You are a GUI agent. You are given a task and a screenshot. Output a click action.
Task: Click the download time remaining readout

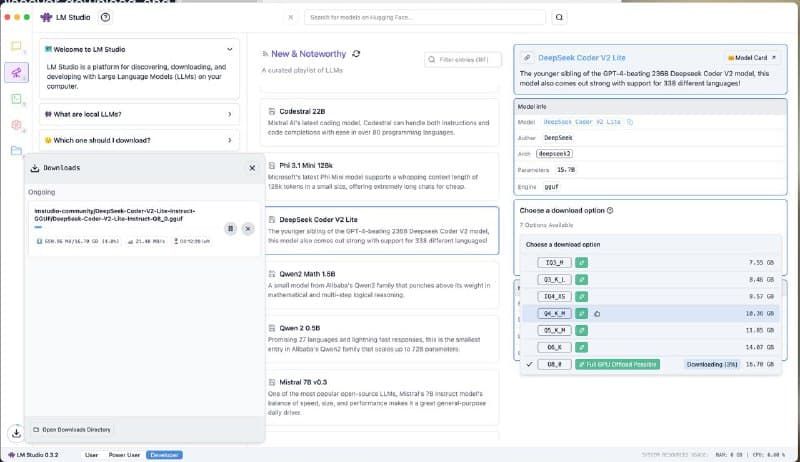tap(192, 241)
